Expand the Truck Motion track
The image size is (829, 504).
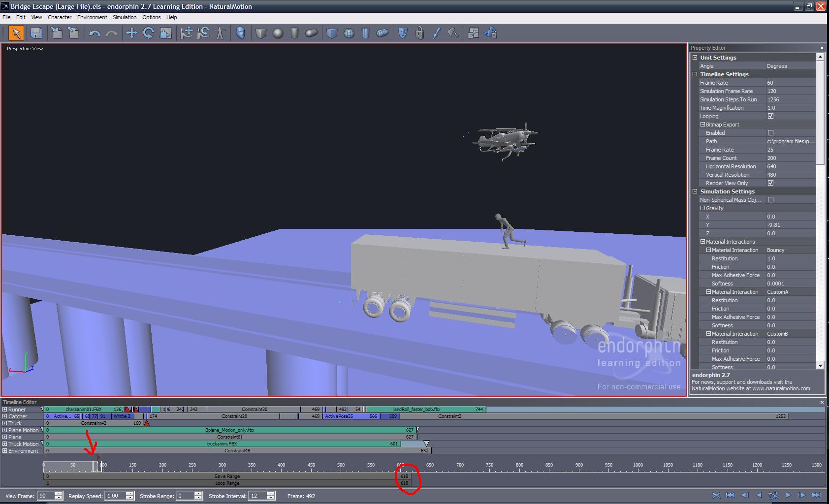pyautogui.click(x=5, y=444)
